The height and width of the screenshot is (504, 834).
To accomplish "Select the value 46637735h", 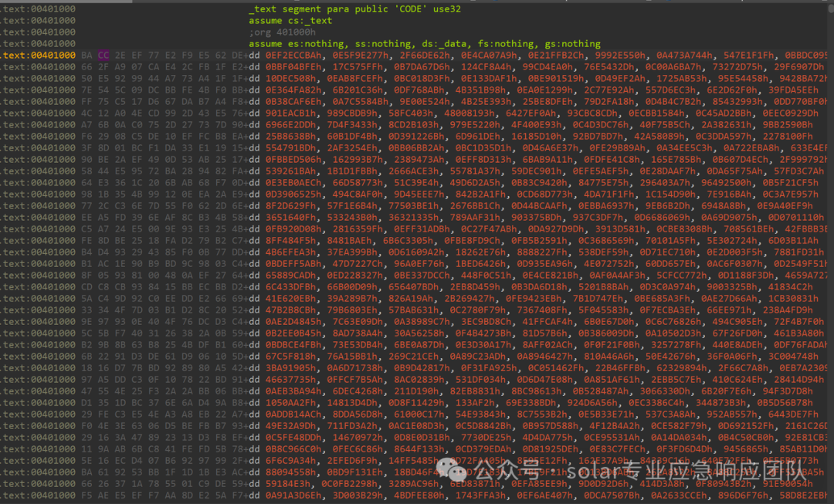I will 291,380.
